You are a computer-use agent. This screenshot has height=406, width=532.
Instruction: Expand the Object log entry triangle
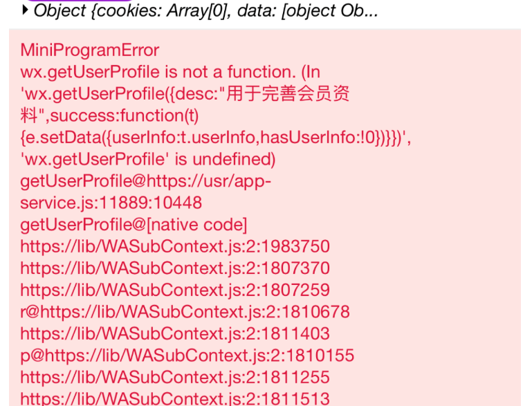click(24, 10)
